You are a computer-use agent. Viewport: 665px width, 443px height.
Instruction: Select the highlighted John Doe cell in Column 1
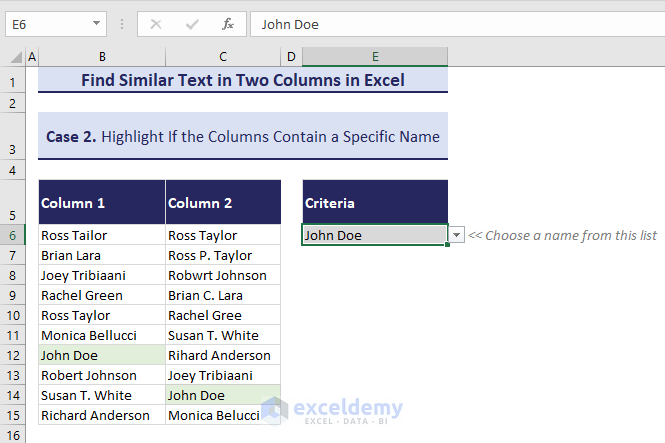[102, 355]
